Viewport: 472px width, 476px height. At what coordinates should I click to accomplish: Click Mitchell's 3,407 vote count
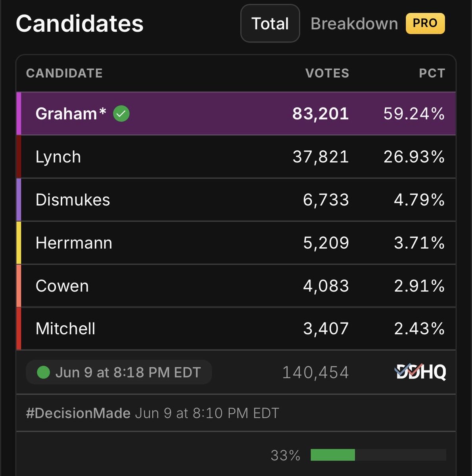[326, 329]
